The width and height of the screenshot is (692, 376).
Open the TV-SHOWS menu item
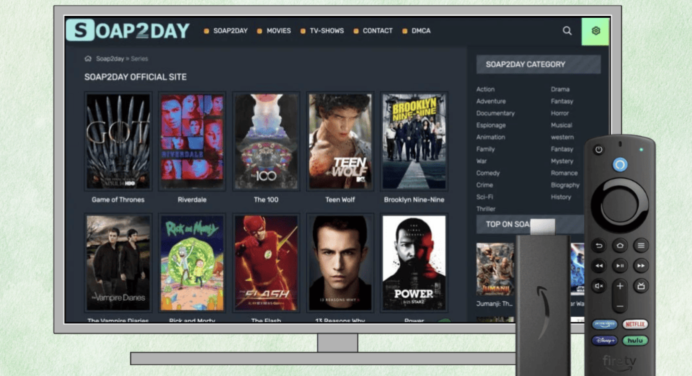point(327,31)
